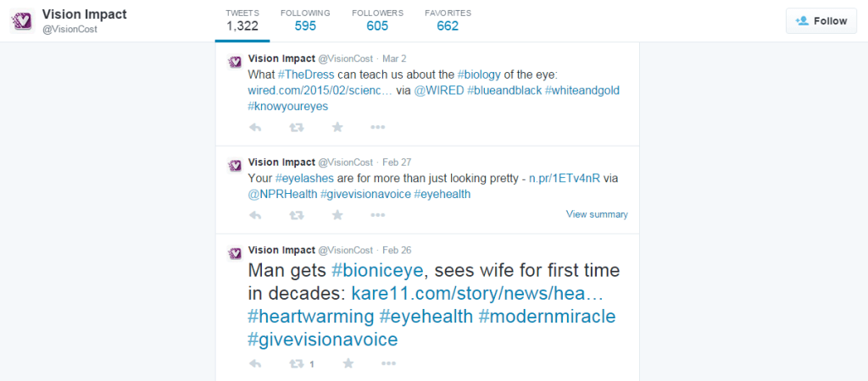Open more options on the #eyelashes tweet
Viewport: 868px width, 381px height.
[x=377, y=215]
